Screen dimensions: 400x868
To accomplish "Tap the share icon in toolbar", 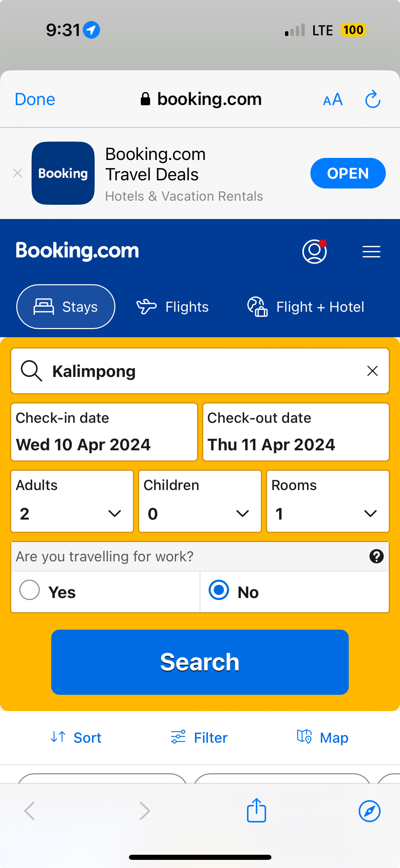I will pos(256,811).
